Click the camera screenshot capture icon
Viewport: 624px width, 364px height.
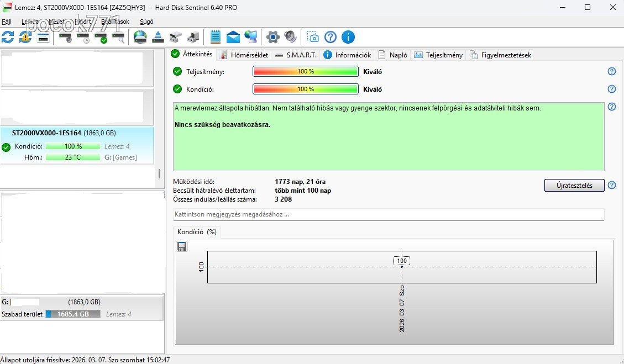[x=313, y=38]
